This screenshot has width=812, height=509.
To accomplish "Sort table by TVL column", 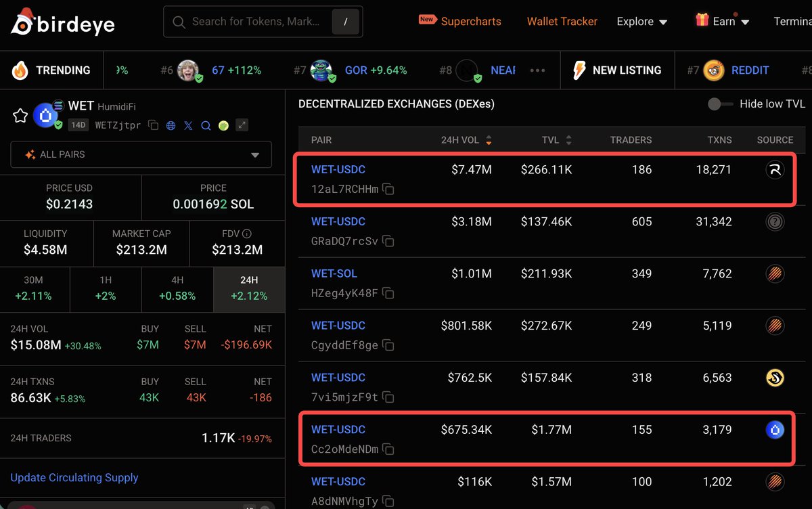I will tap(557, 140).
